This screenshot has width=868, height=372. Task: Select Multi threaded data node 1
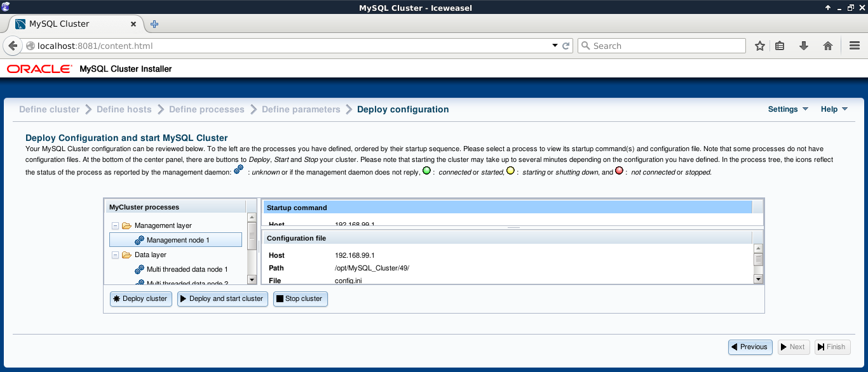[x=187, y=269]
